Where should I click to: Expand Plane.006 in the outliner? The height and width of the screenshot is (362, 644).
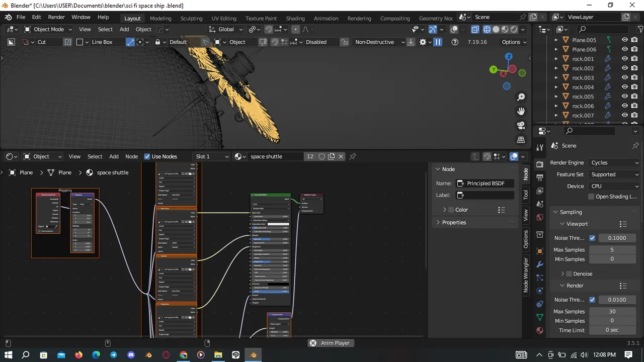556,49
